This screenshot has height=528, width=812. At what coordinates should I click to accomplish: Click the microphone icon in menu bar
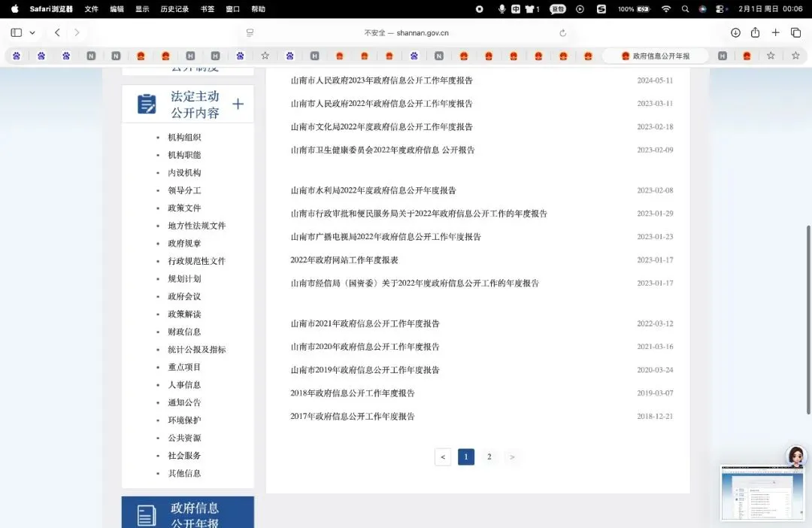(501, 9)
